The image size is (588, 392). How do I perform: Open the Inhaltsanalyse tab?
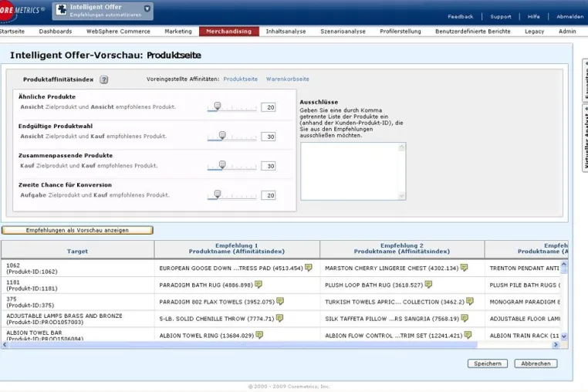point(286,32)
